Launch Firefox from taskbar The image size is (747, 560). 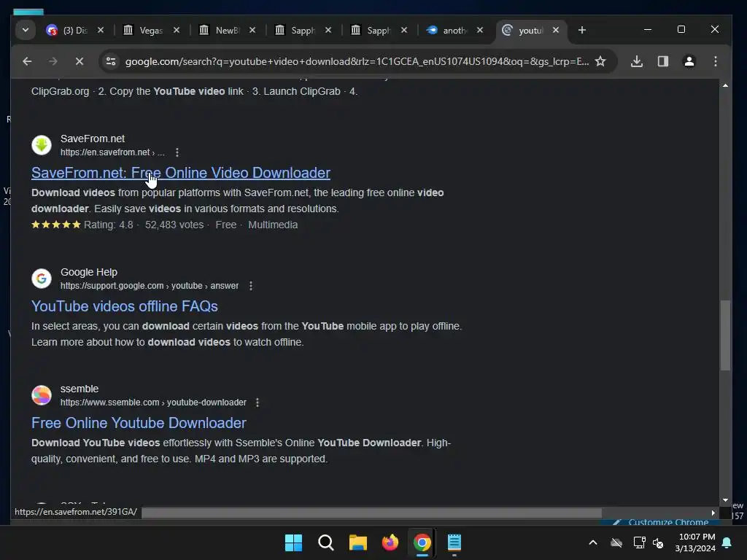coord(390,542)
